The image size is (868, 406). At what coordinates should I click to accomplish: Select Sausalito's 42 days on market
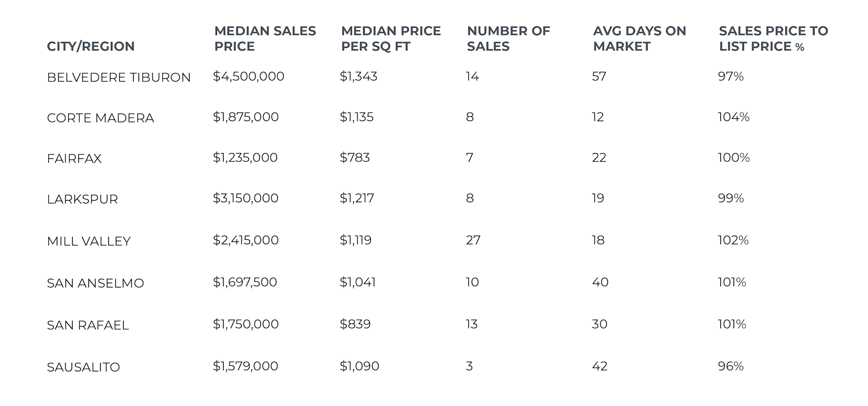click(x=599, y=366)
